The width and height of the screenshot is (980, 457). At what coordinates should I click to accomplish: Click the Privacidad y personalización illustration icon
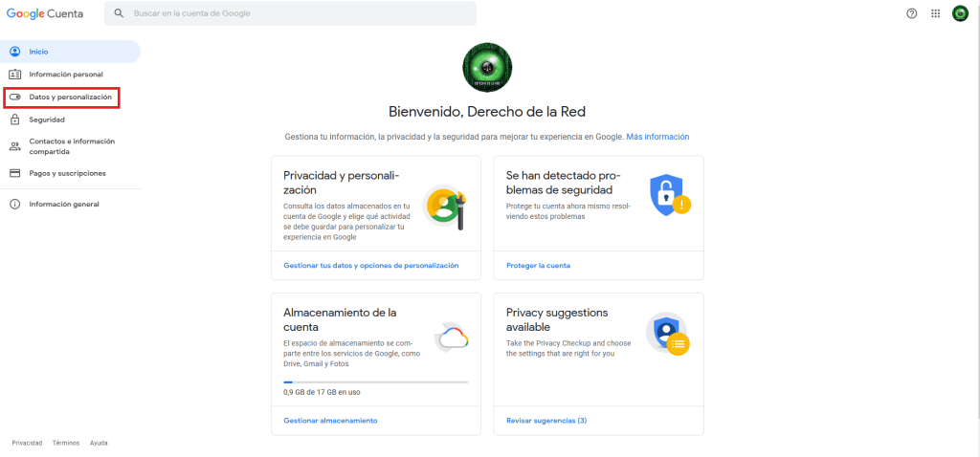coord(445,207)
